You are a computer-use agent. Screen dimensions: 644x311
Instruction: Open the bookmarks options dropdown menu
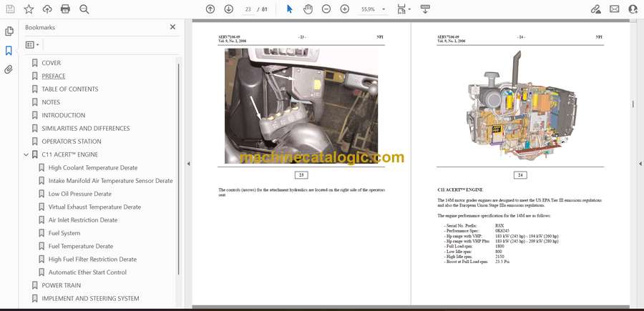point(33,44)
